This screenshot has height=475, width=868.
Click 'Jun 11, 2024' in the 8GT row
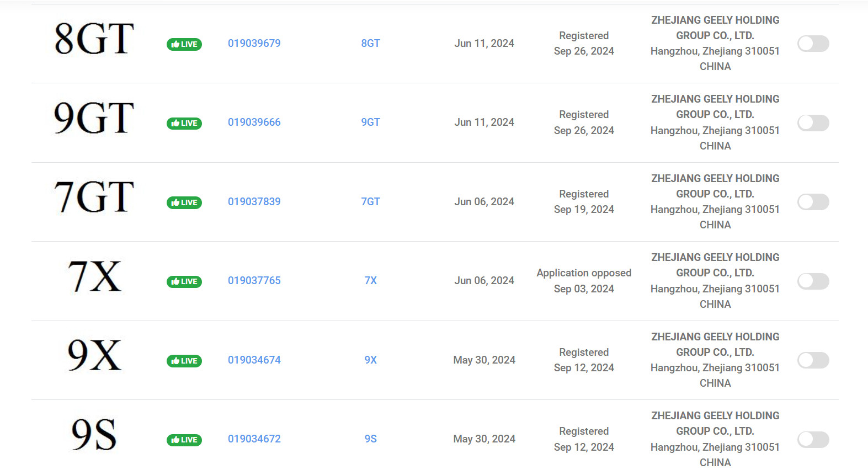tap(484, 43)
